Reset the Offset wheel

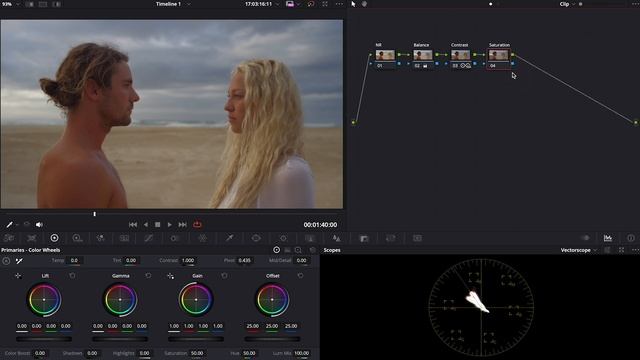click(300, 276)
